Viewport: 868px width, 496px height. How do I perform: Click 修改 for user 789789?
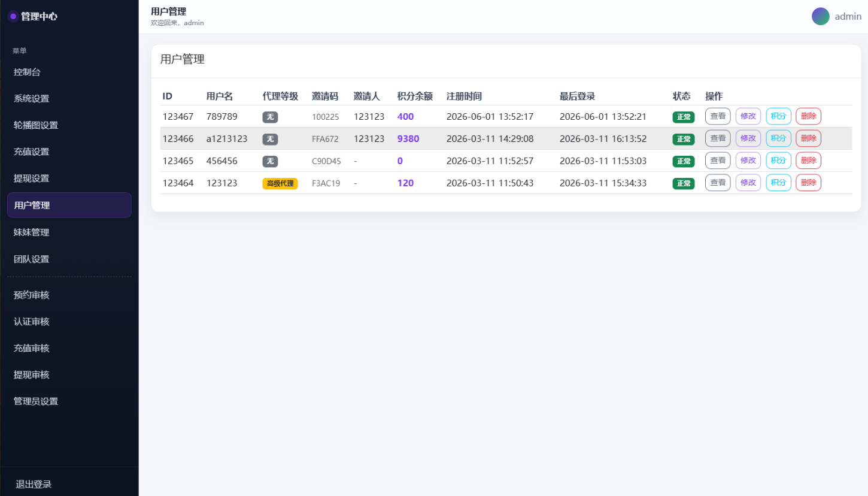748,116
